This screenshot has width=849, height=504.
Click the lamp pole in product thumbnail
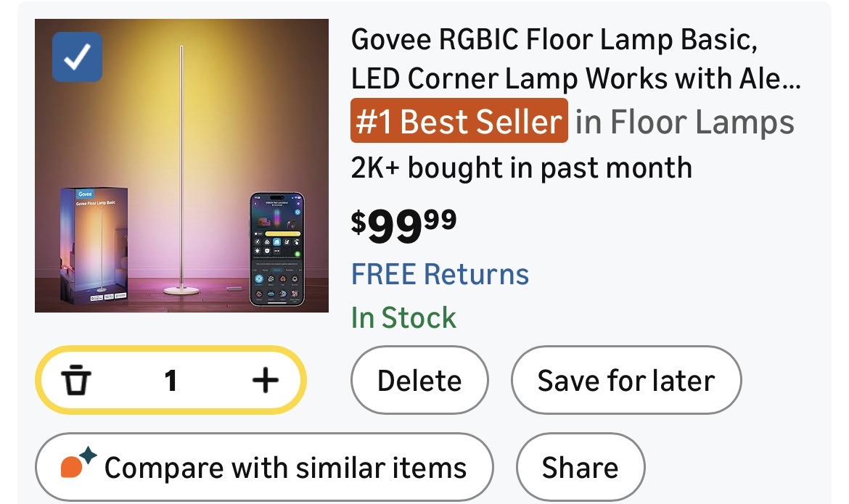(181, 160)
